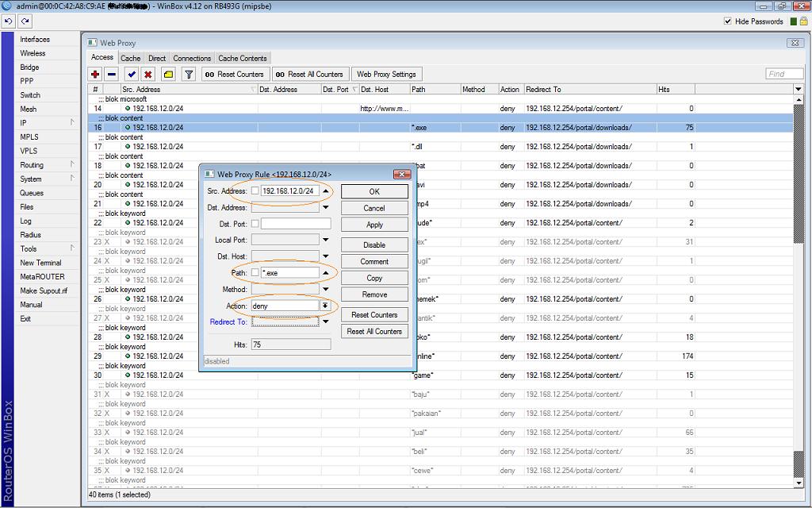
Task: Click the yellow Comment note icon
Action: click(x=168, y=74)
